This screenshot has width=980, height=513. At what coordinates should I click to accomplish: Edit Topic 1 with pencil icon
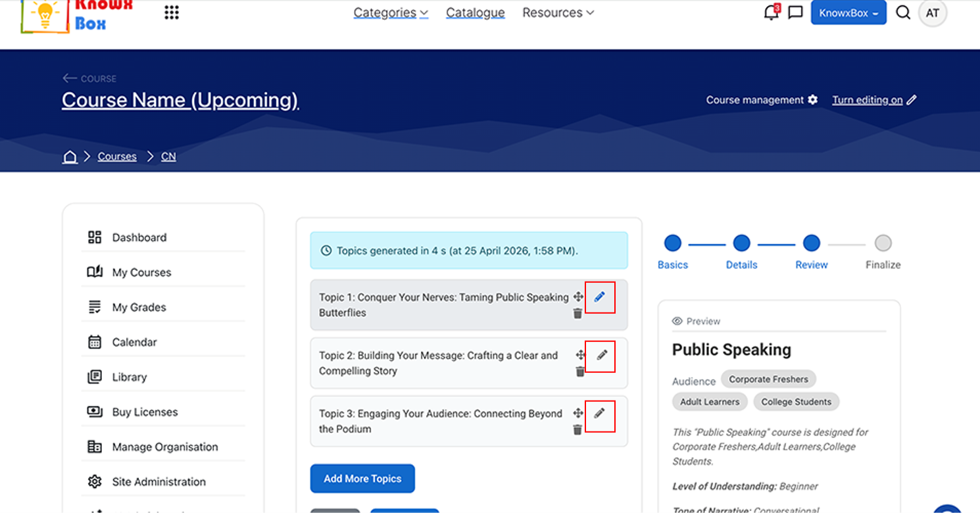pos(600,297)
